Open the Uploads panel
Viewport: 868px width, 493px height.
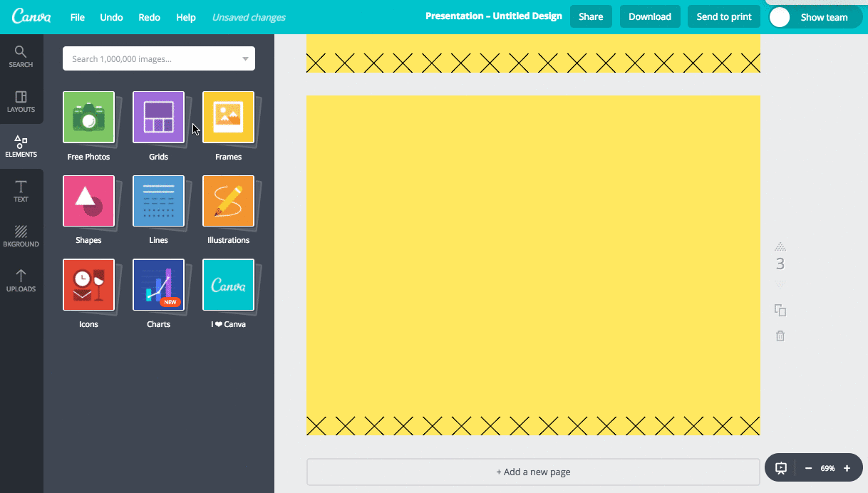21,281
